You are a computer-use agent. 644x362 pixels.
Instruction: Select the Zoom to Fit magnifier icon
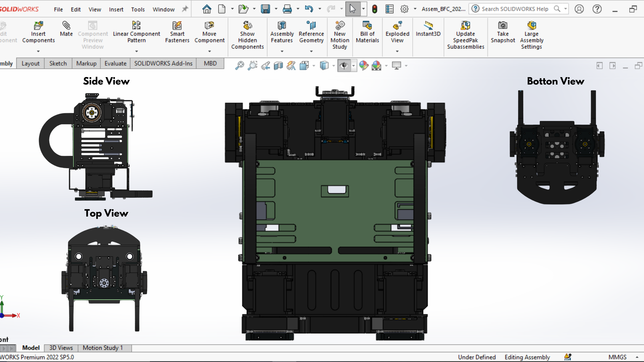(239, 65)
